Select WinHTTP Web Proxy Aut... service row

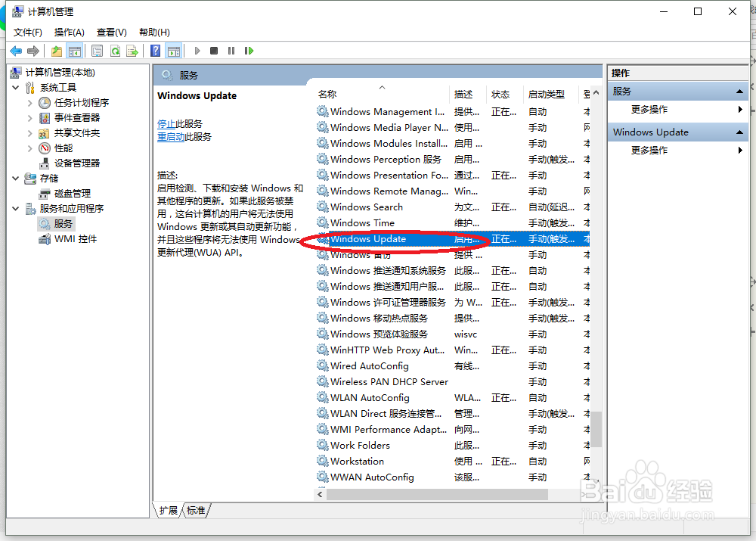[452, 350]
